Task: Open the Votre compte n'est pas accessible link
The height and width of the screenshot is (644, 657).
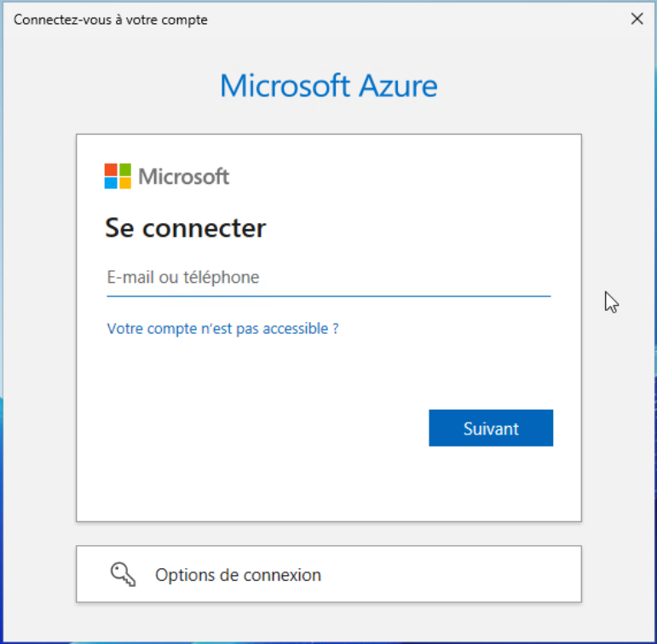Action: tap(222, 328)
